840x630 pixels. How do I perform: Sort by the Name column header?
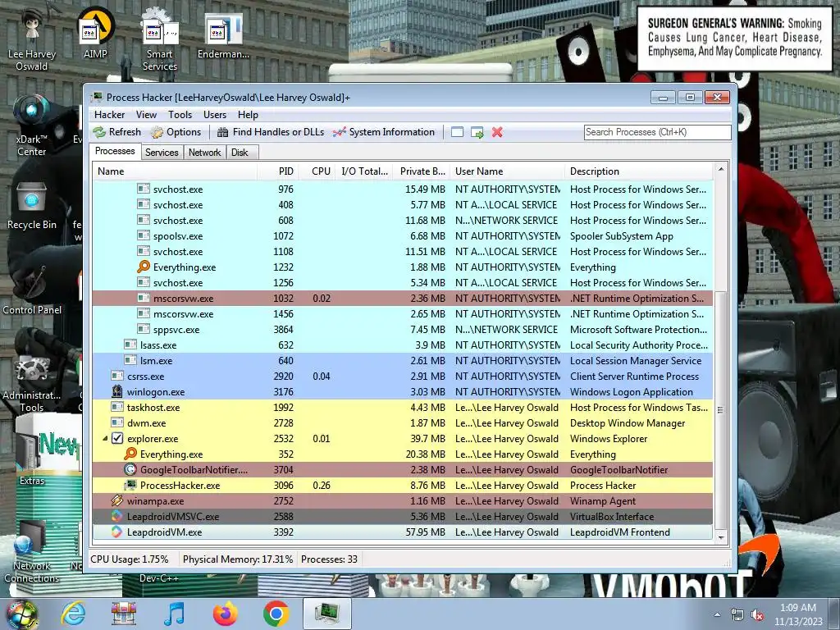[x=175, y=171]
